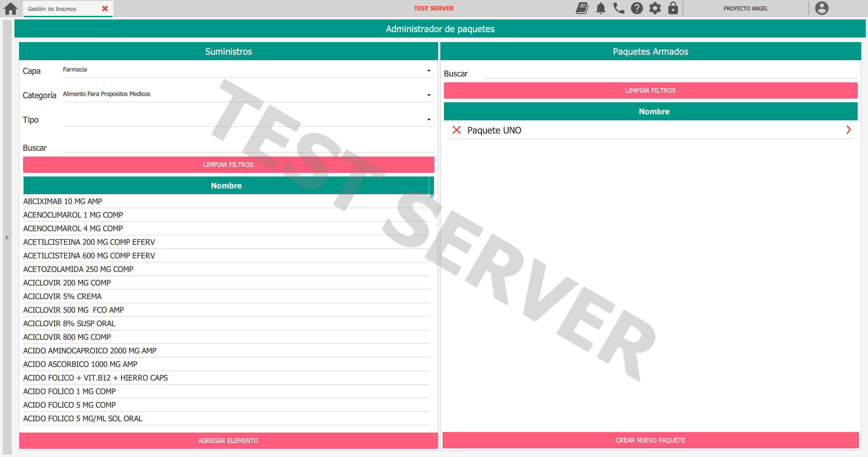
Task: Open notifications bell icon
Action: [x=600, y=8]
